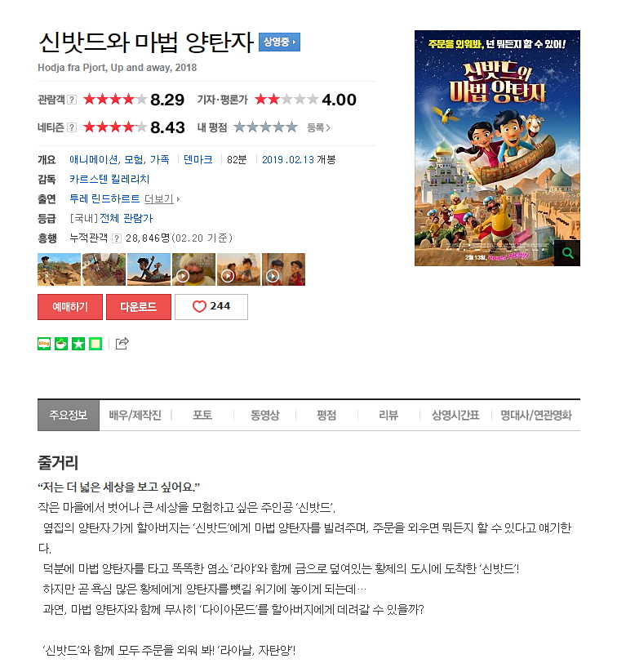Switch to the 배우/제작진 tab
Screen dimensions: 617x672
[135, 415]
